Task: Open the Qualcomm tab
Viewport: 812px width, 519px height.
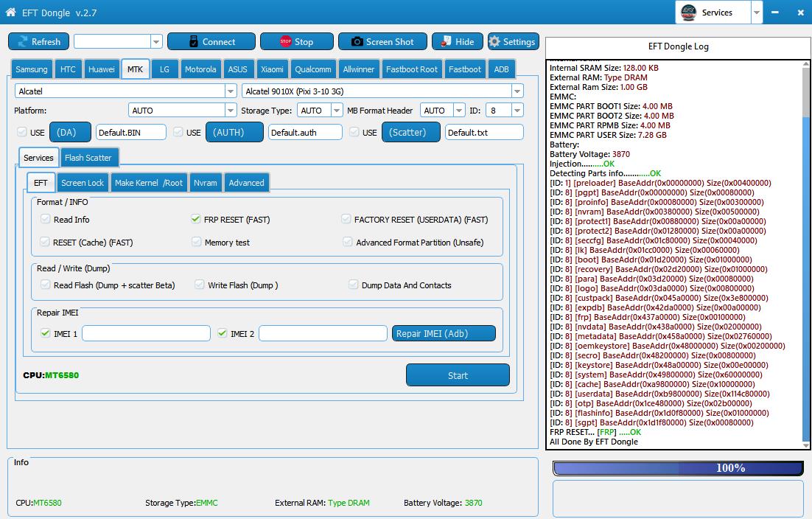Action: (312, 69)
